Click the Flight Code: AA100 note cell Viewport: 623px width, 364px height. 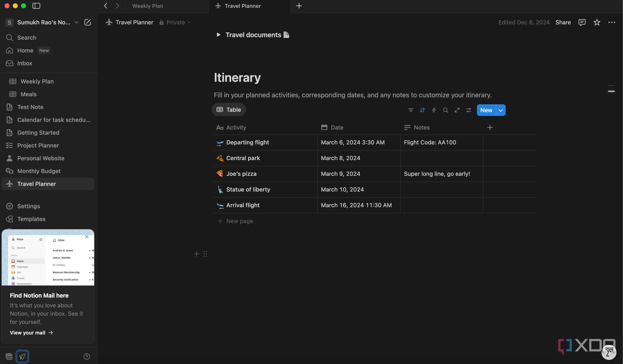coord(442,142)
